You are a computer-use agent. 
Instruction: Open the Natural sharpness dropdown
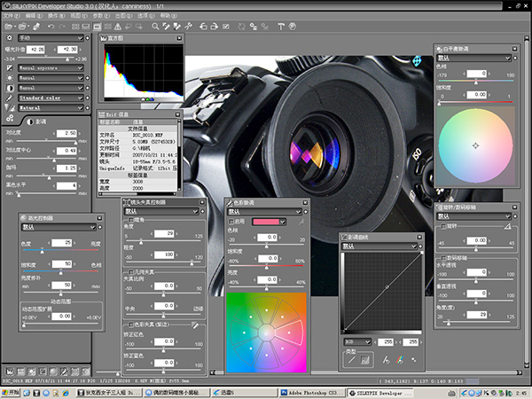coord(51,107)
